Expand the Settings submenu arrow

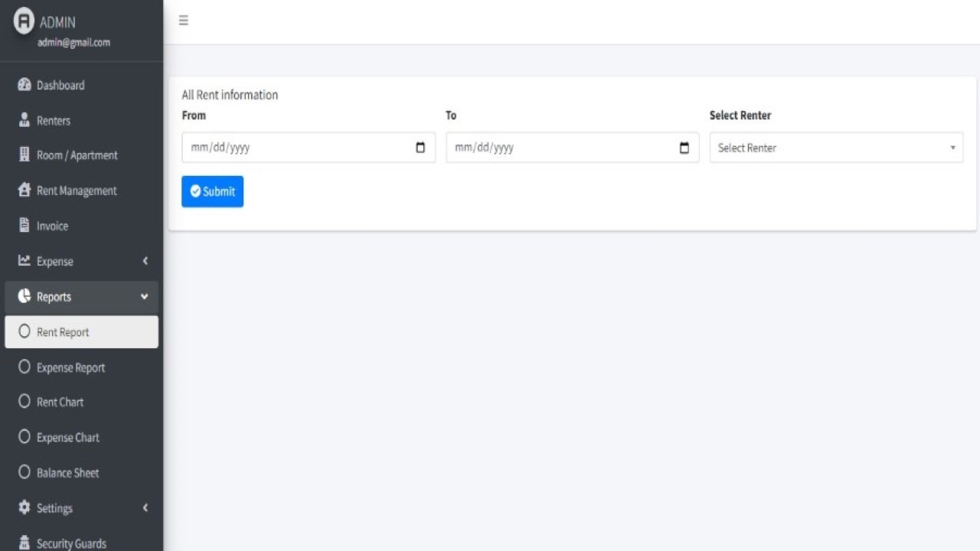point(145,507)
